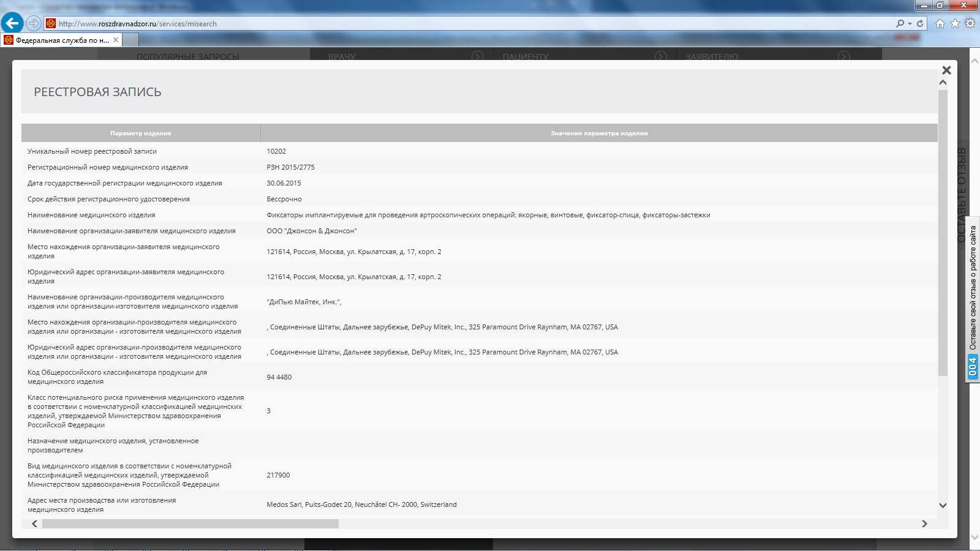Click the right arrow of horizontal scrollbar
Image resolution: width=980 pixels, height=551 pixels.
924,523
